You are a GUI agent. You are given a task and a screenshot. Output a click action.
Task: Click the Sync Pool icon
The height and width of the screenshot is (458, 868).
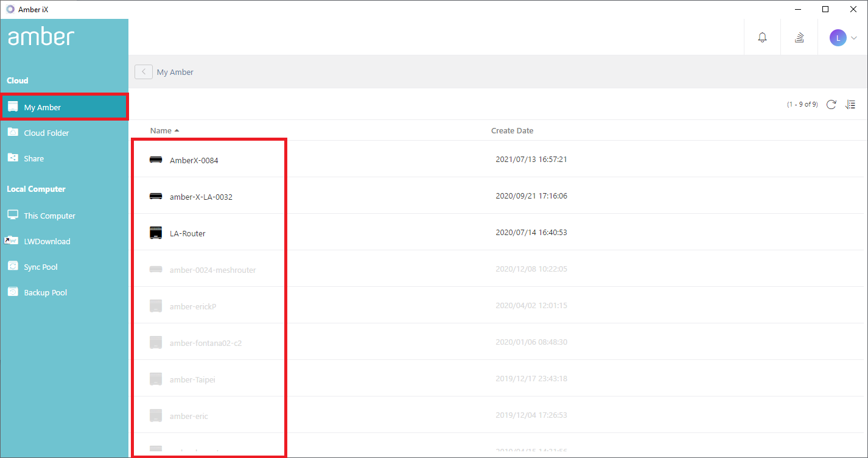pos(13,266)
